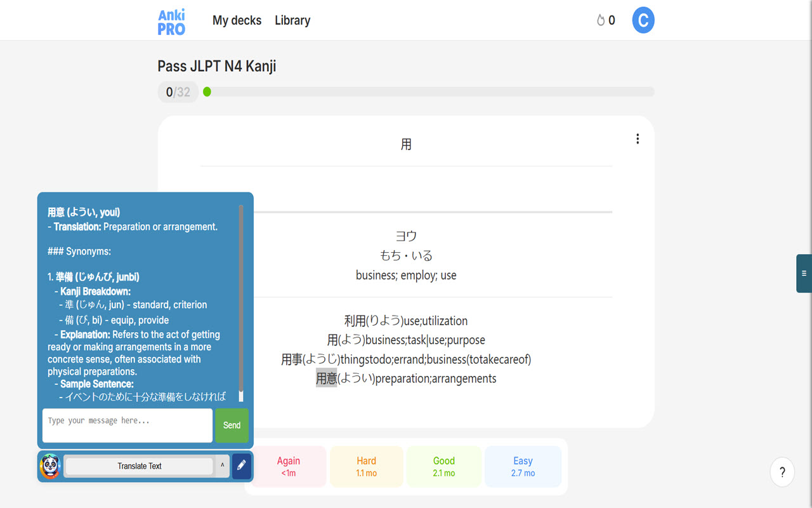Viewport: 812px width, 508px height.
Task: Click the green progress bar indicator
Action: pos(207,91)
